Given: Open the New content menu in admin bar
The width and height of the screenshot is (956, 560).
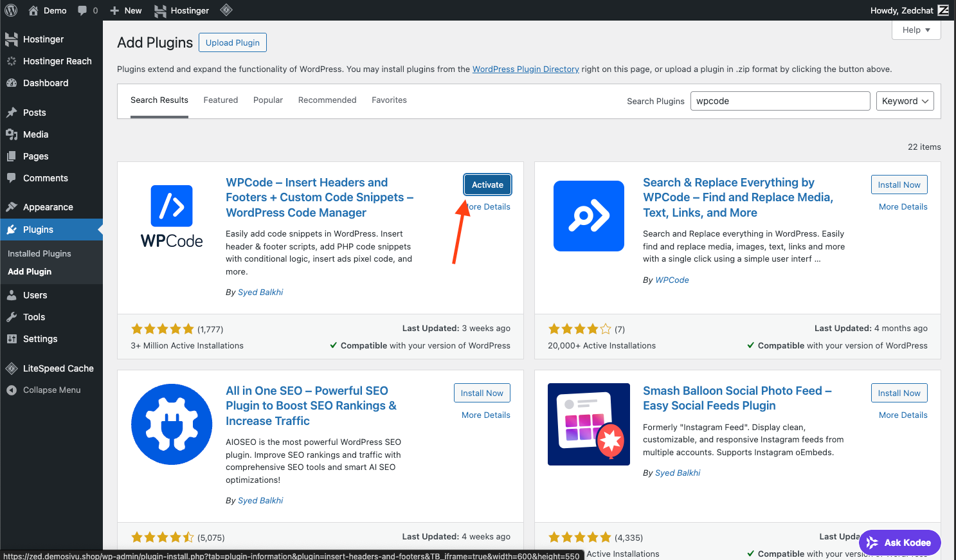Looking at the screenshot, I should (x=126, y=10).
